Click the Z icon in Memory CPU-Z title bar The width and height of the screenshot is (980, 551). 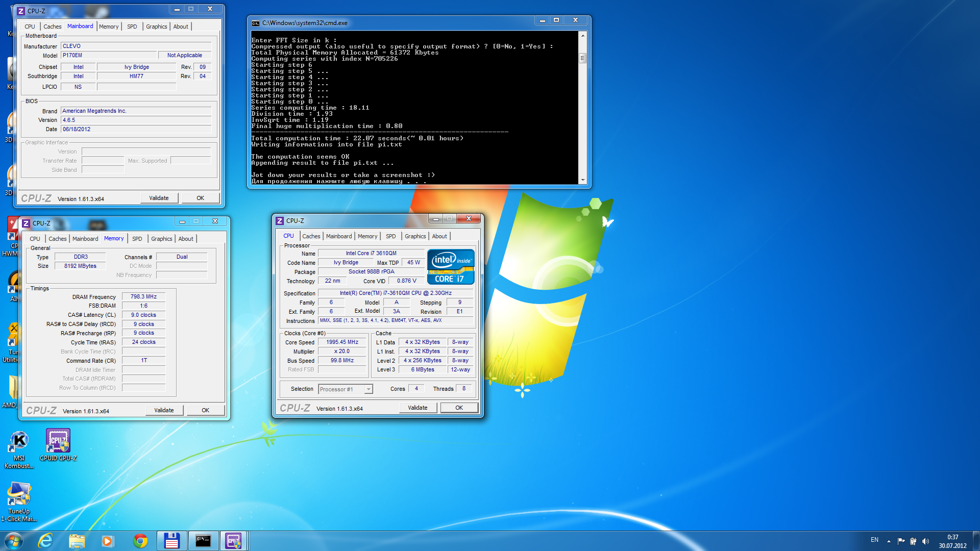tap(26, 223)
